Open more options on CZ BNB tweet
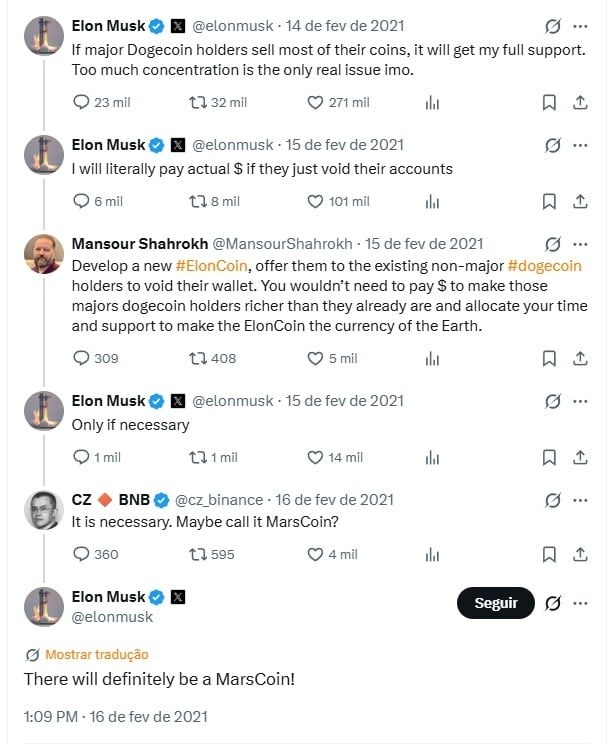The width and height of the screenshot is (613, 746). coord(580,500)
